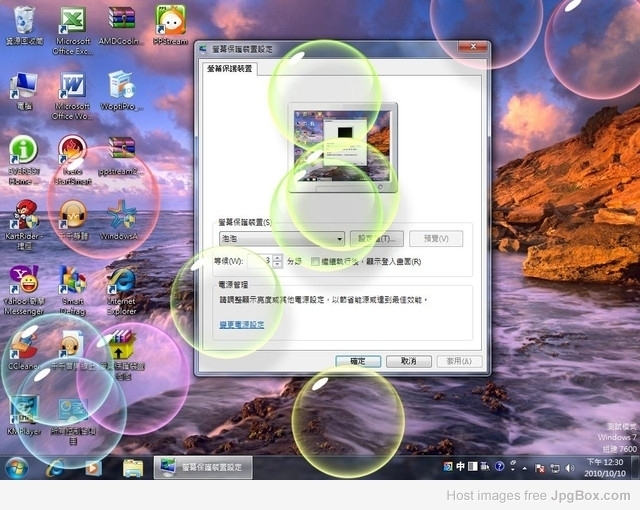The image size is (640, 510).
Task: Click the screen saver settings taskbar item
Action: pyautogui.click(x=203, y=467)
